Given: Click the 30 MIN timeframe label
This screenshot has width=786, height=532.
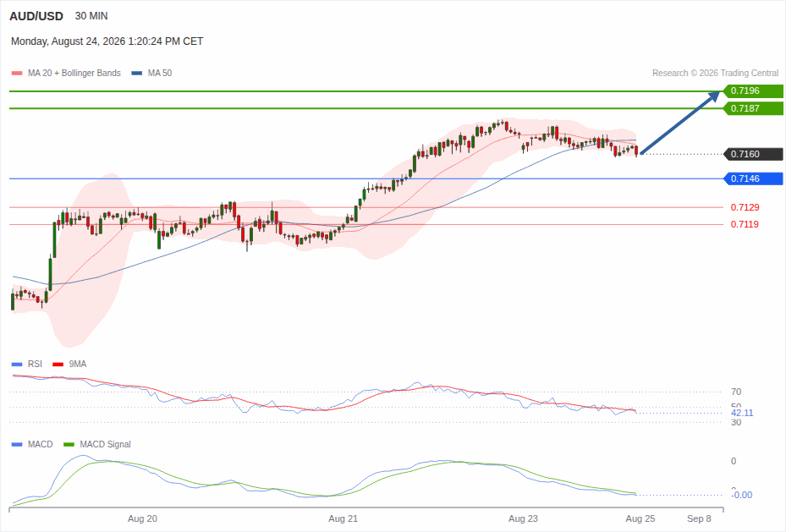Looking at the screenshot, I should click(x=91, y=16).
